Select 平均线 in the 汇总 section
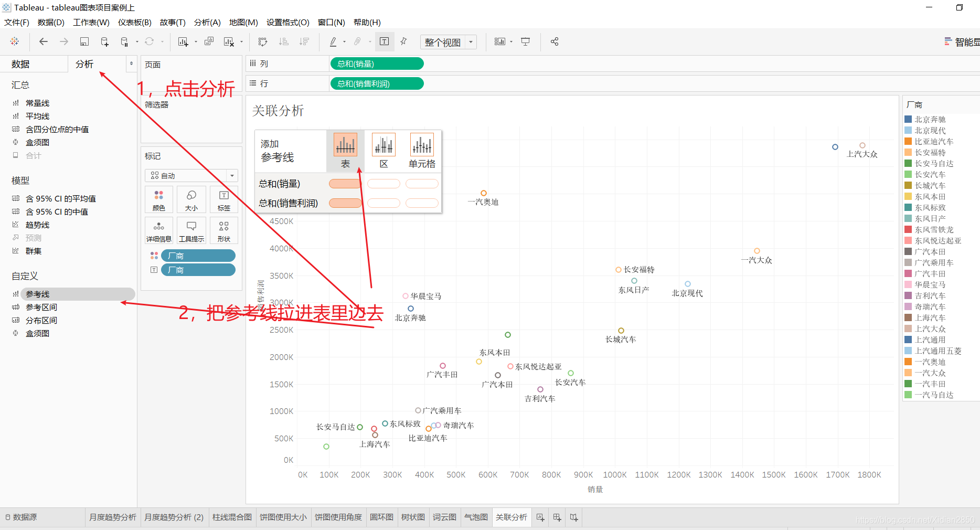 tap(38, 116)
